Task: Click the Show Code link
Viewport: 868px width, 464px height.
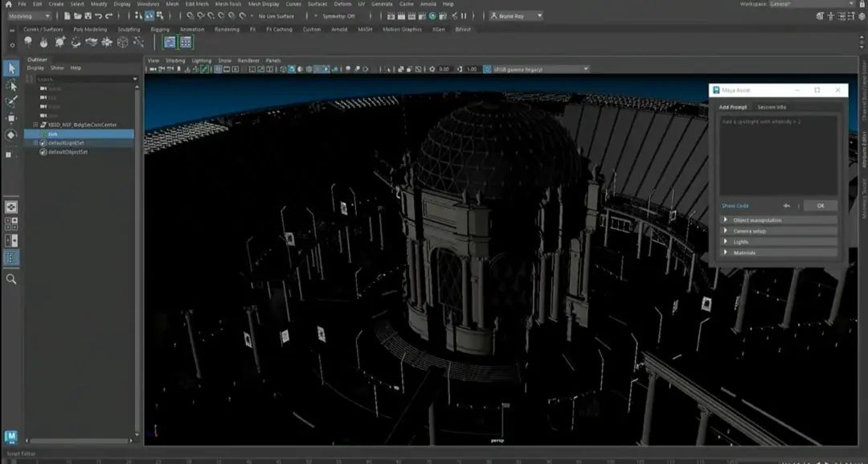Action: point(735,206)
